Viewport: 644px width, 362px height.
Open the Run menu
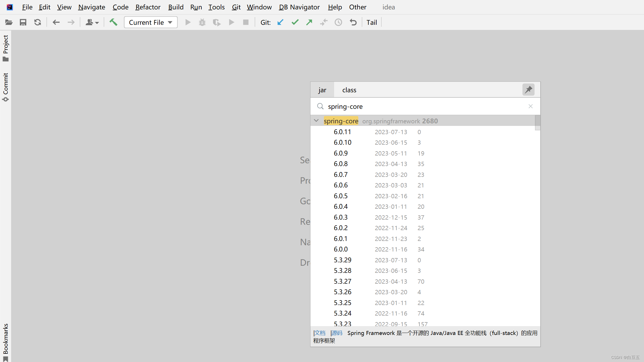tap(196, 7)
